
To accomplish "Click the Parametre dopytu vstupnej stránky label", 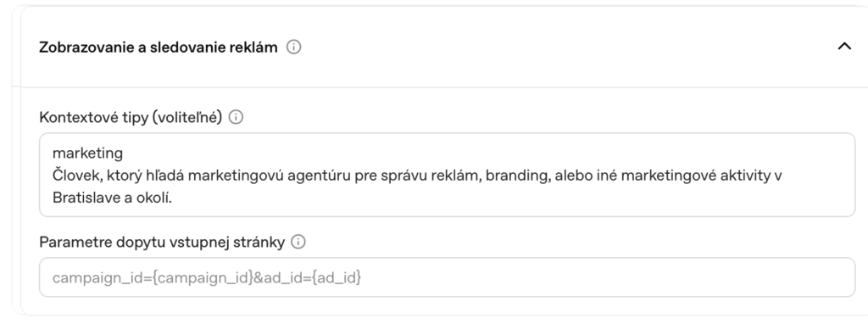I will coord(162,242).
